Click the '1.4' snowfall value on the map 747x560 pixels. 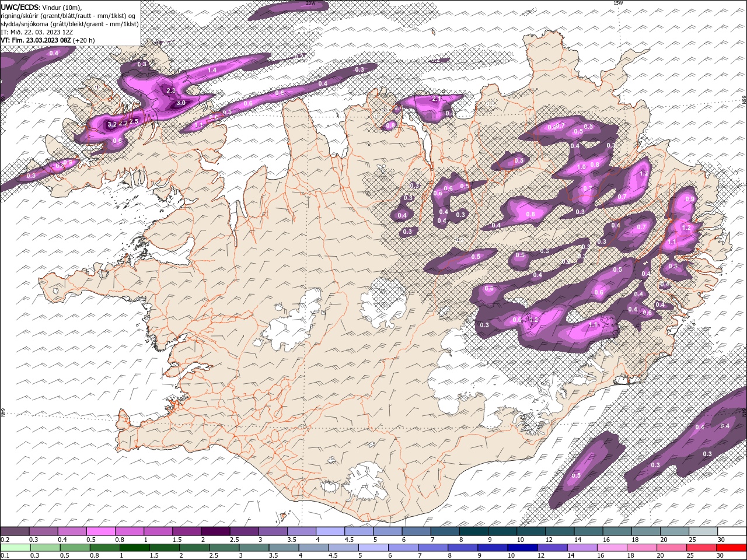tap(212, 70)
